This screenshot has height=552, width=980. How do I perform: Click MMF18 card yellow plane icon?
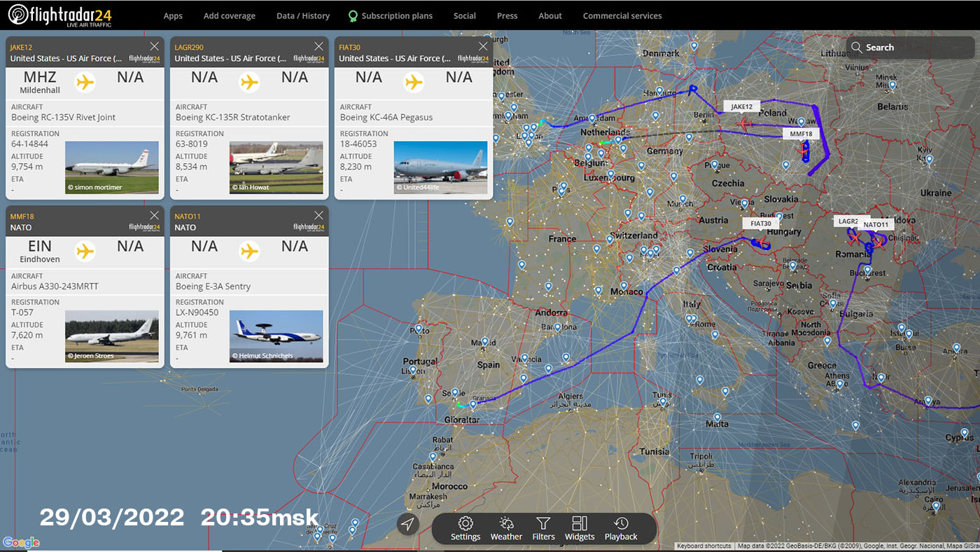coord(85,251)
